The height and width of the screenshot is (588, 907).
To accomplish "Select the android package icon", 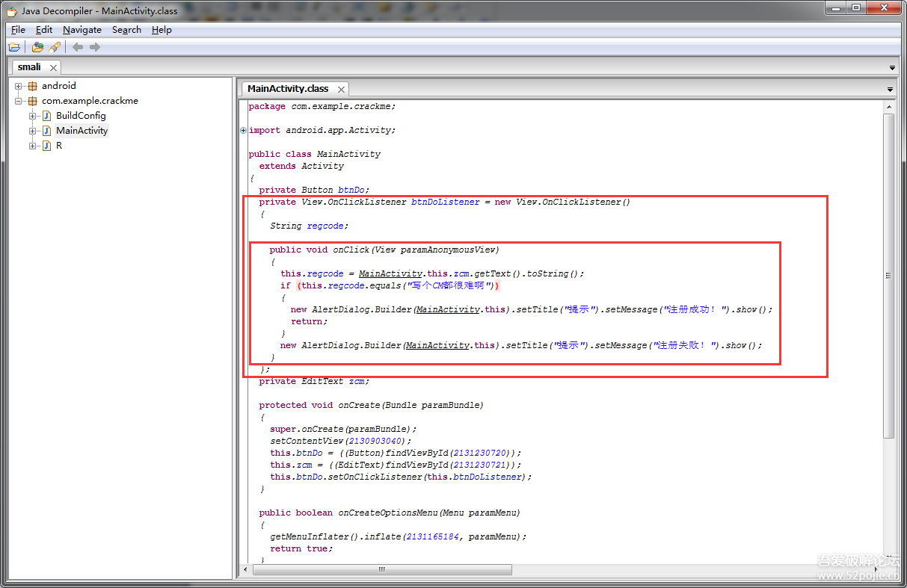I will pos(32,86).
